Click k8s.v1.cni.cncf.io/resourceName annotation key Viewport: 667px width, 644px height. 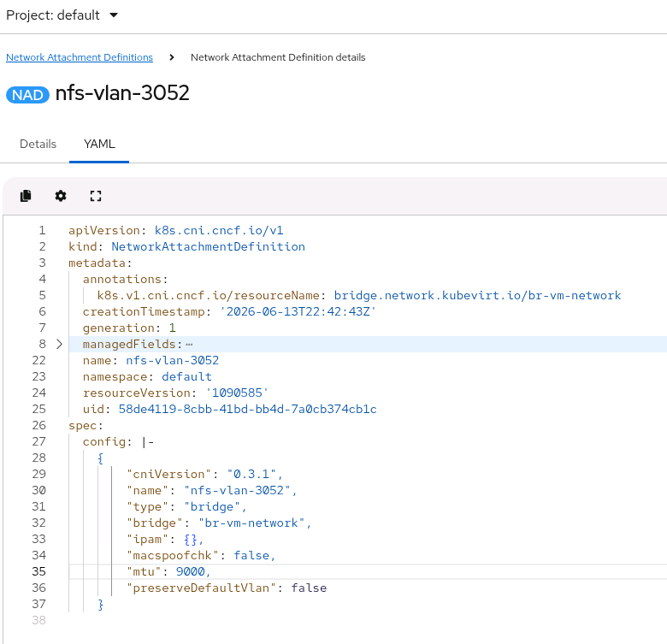[x=208, y=295]
